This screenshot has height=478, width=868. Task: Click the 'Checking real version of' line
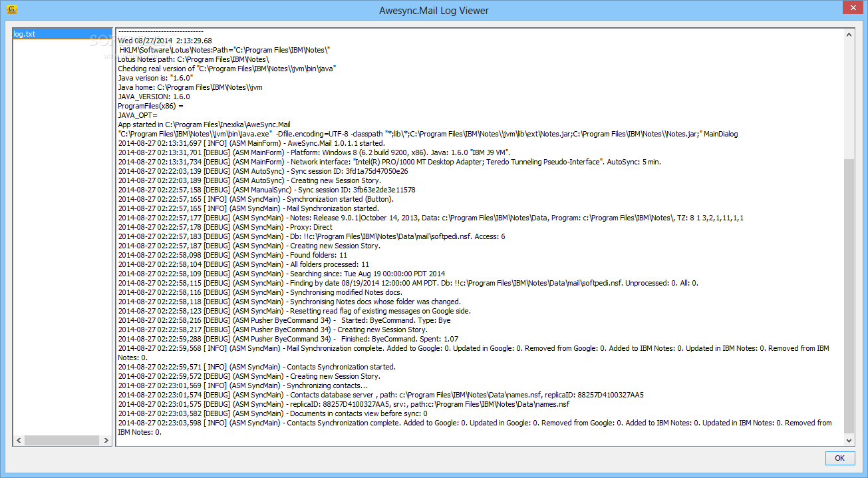227,69
